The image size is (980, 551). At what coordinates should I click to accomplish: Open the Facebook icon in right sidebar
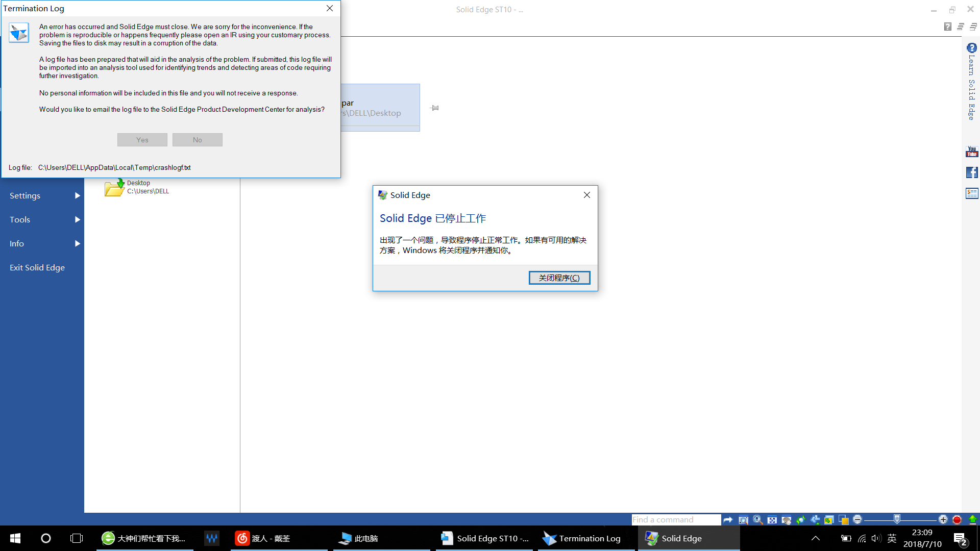pos(971,172)
